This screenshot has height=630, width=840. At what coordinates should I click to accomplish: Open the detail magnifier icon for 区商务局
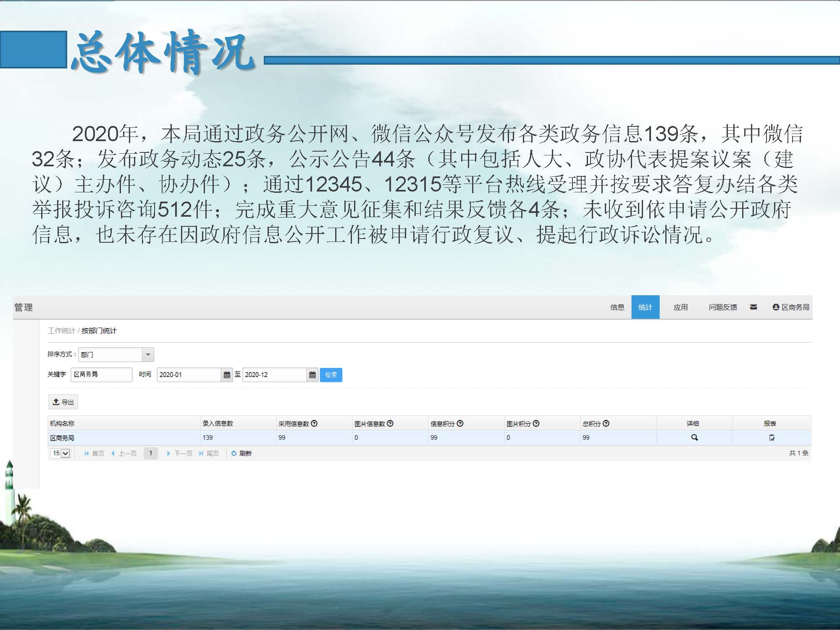[694, 438]
